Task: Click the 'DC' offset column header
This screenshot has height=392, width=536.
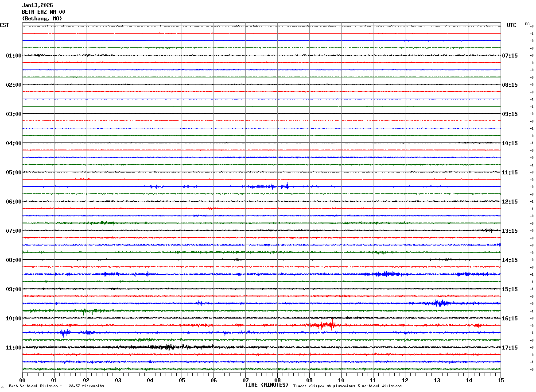Action: coord(527,24)
